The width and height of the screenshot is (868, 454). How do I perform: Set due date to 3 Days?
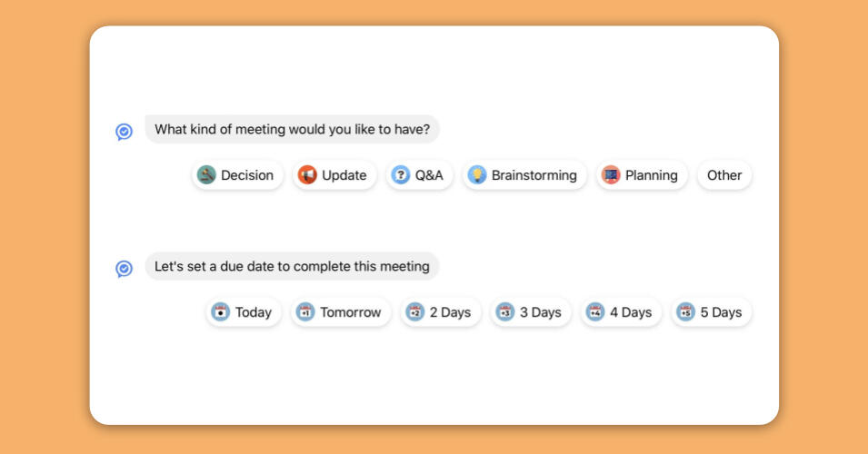(541, 312)
